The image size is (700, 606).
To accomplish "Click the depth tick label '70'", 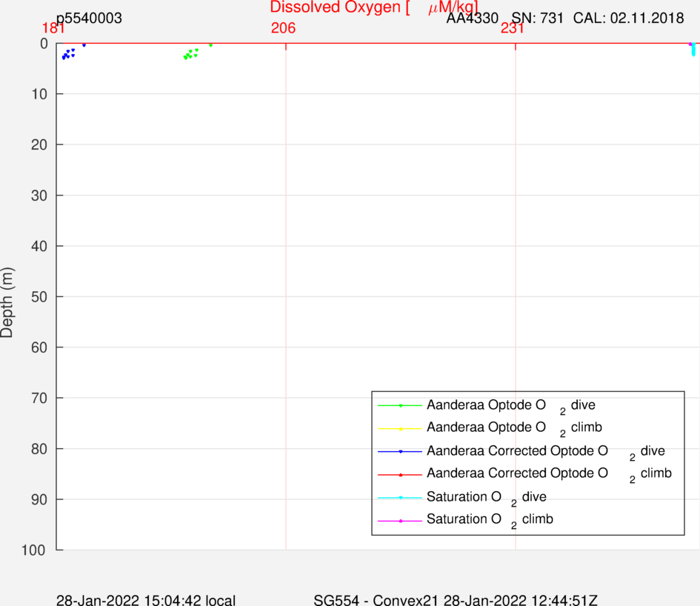I will coord(39,398).
